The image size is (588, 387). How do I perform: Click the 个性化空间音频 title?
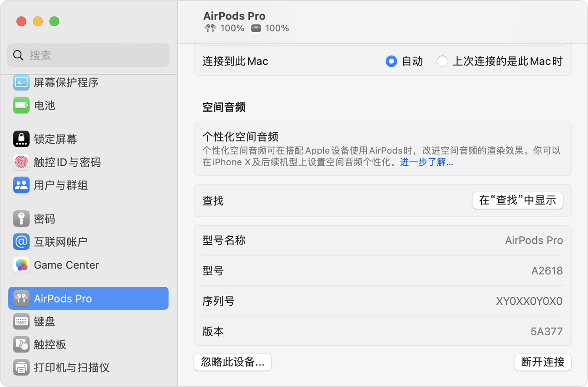pos(240,136)
